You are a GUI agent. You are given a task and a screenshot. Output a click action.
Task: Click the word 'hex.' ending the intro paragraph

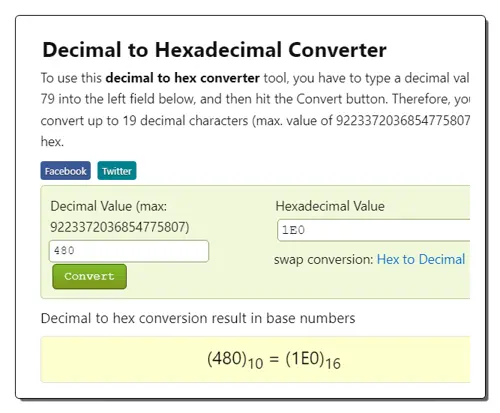[x=52, y=142]
